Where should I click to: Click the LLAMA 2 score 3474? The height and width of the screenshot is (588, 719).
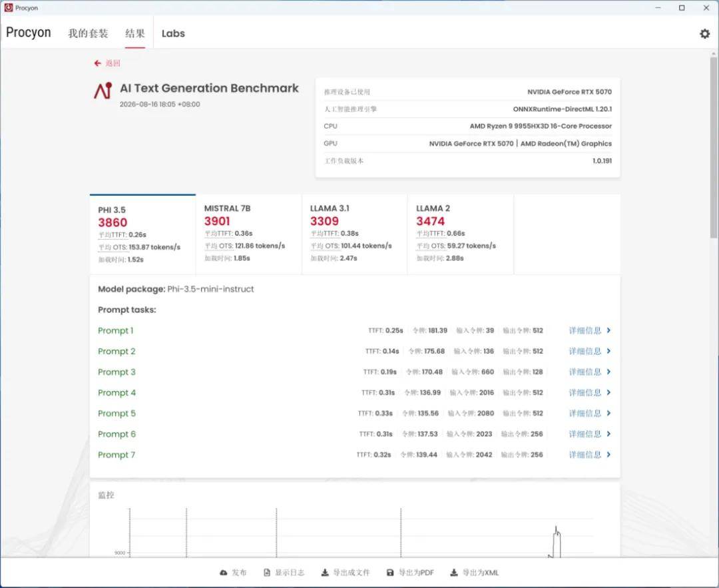(x=430, y=221)
